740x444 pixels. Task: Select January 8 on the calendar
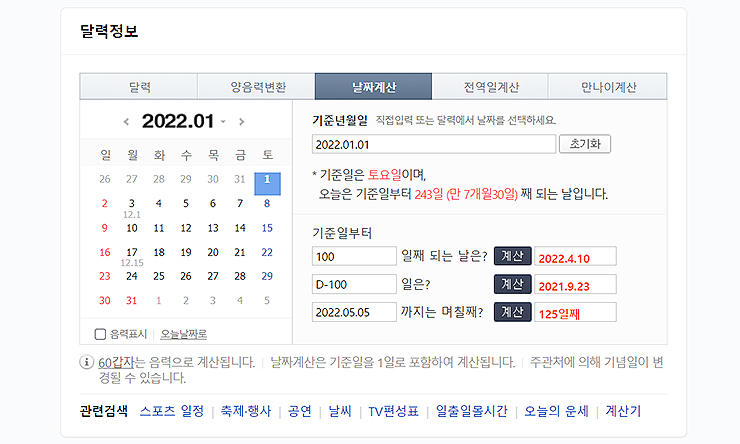click(x=267, y=203)
